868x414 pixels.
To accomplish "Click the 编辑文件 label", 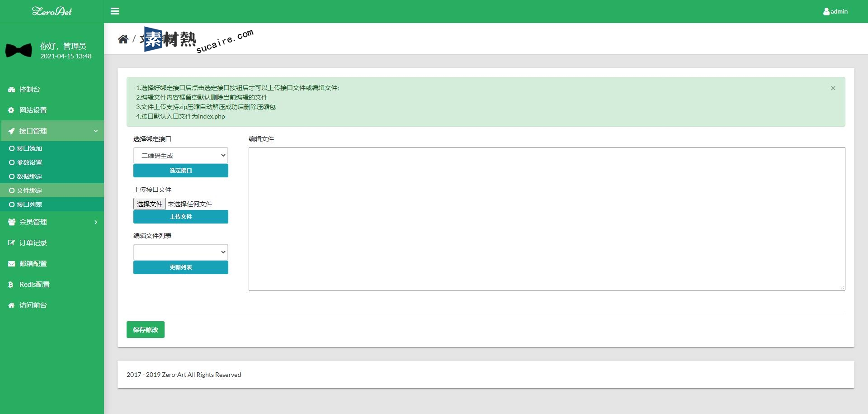I will point(261,139).
